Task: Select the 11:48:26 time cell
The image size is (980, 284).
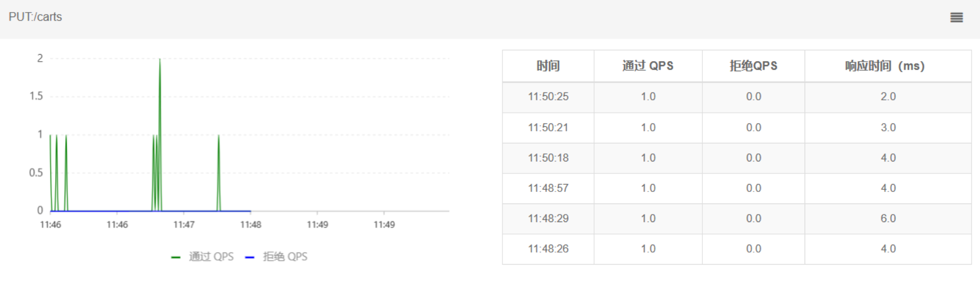Action: [x=548, y=249]
